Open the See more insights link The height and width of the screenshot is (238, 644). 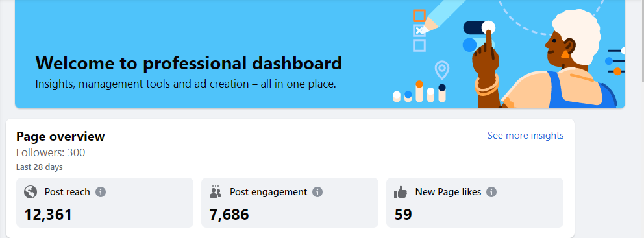coord(525,136)
